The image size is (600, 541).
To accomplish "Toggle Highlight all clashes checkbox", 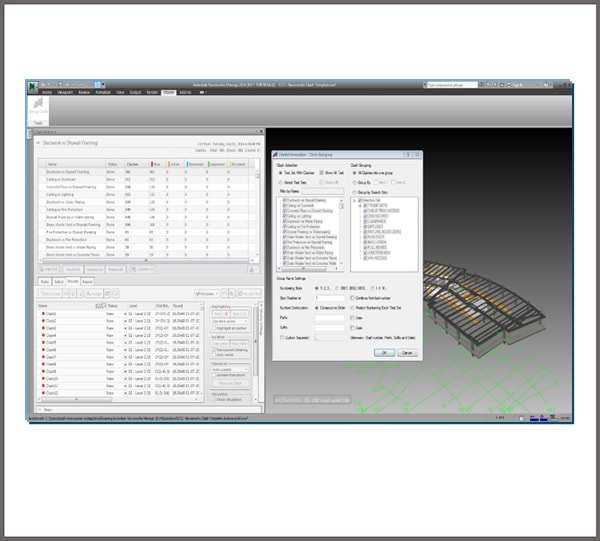I will tap(214, 328).
